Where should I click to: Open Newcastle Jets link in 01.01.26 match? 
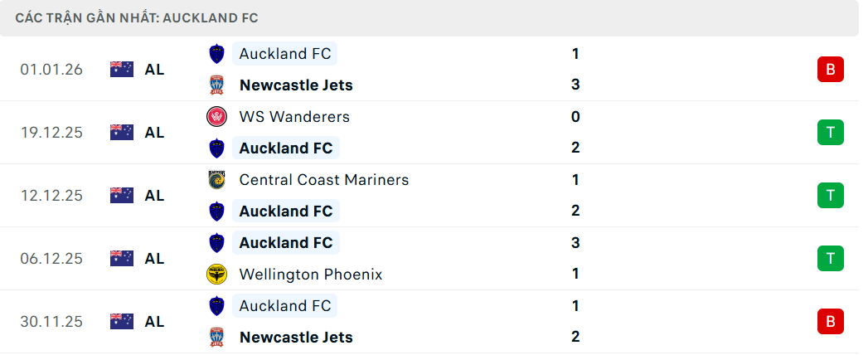coord(295,85)
